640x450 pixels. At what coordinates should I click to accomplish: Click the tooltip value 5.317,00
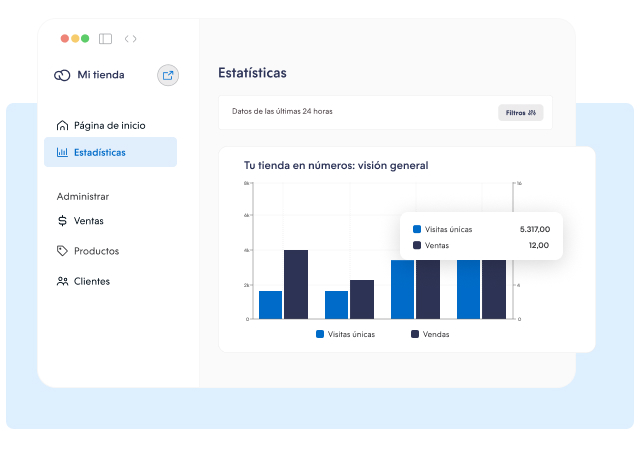[535, 229]
